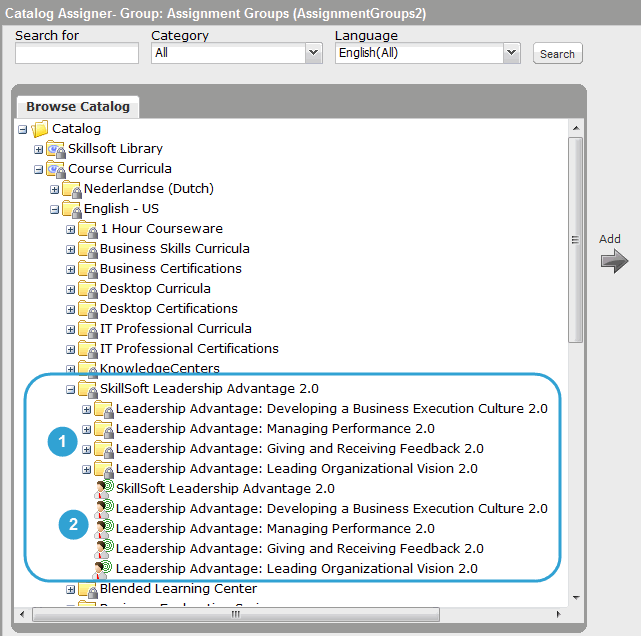Screen dimensions: 641x636
Task: Expand the Desktop Curricula node
Action: click(x=70, y=290)
